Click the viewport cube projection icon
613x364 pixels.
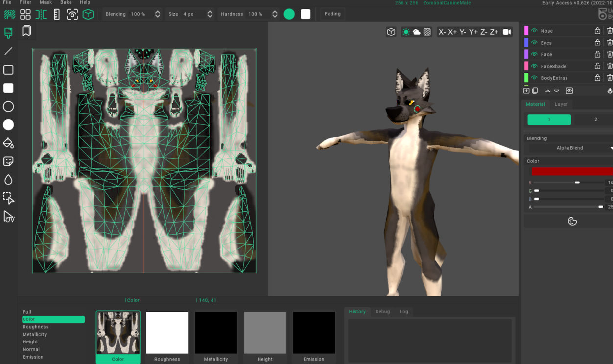(x=391, y=32)
